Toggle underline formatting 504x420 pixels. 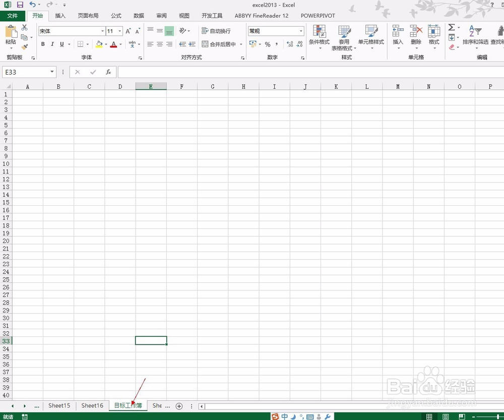coord(61,44)
